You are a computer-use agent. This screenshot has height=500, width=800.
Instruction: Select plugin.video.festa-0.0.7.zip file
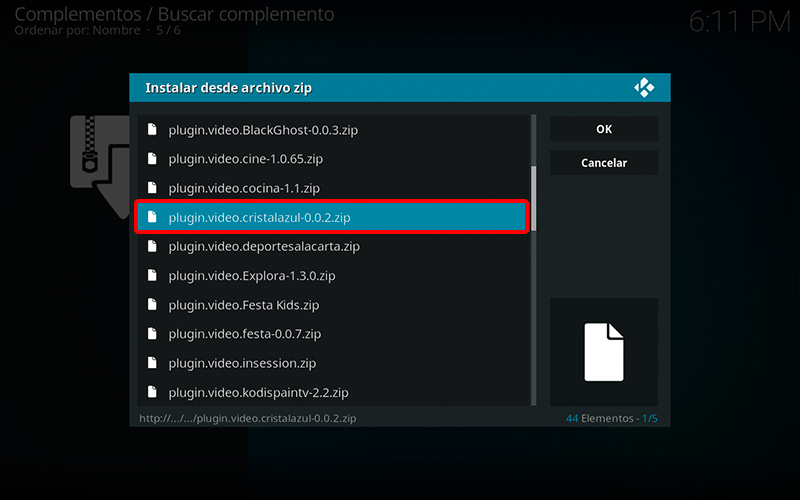(334, 334)
